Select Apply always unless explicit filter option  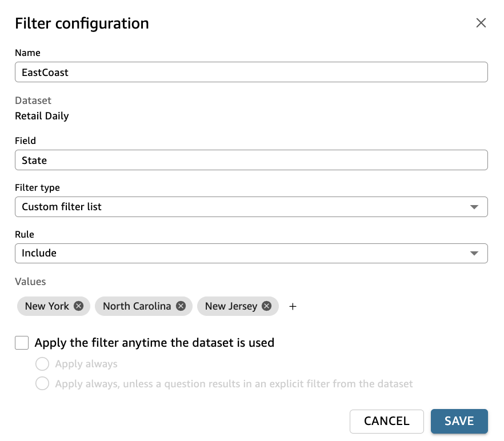[x=42, y=383]
